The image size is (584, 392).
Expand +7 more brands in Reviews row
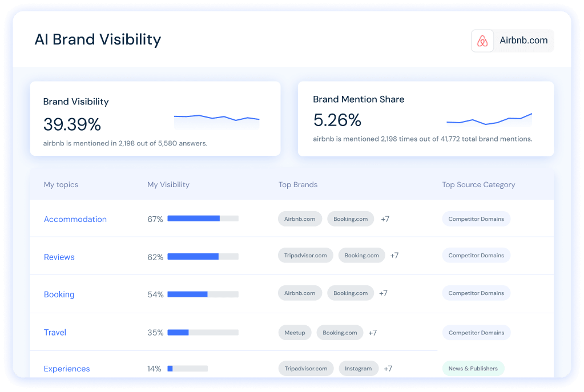point(394,256)
